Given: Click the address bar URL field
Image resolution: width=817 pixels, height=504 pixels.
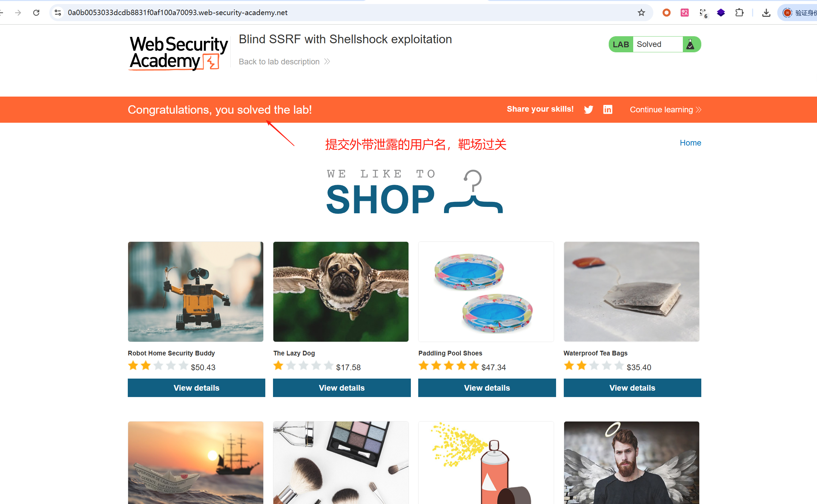Looking at the screenshot, I should pyautogui.click(x=349, y=13).
